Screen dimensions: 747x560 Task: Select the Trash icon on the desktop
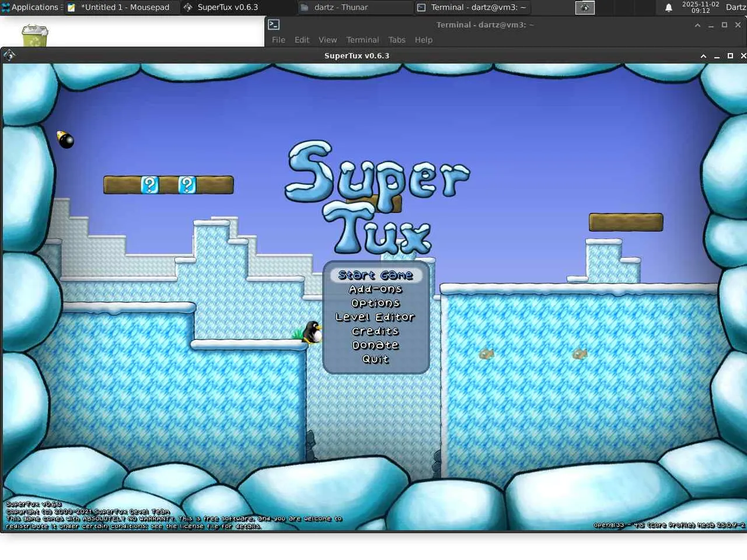[34, 36]
